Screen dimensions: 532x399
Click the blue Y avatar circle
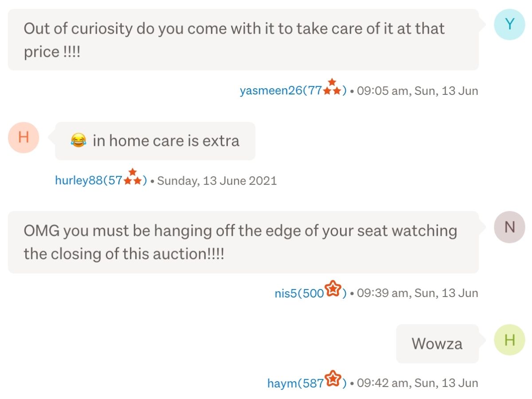click(x=510, y=24)
